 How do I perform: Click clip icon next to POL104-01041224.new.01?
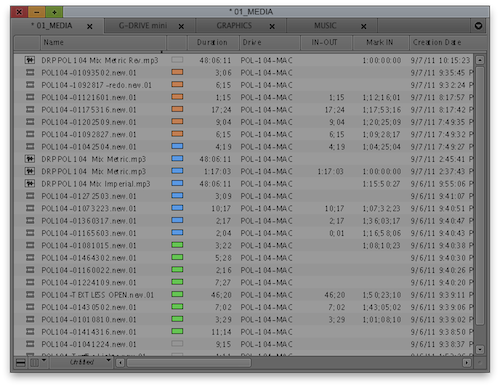[30, 344]
